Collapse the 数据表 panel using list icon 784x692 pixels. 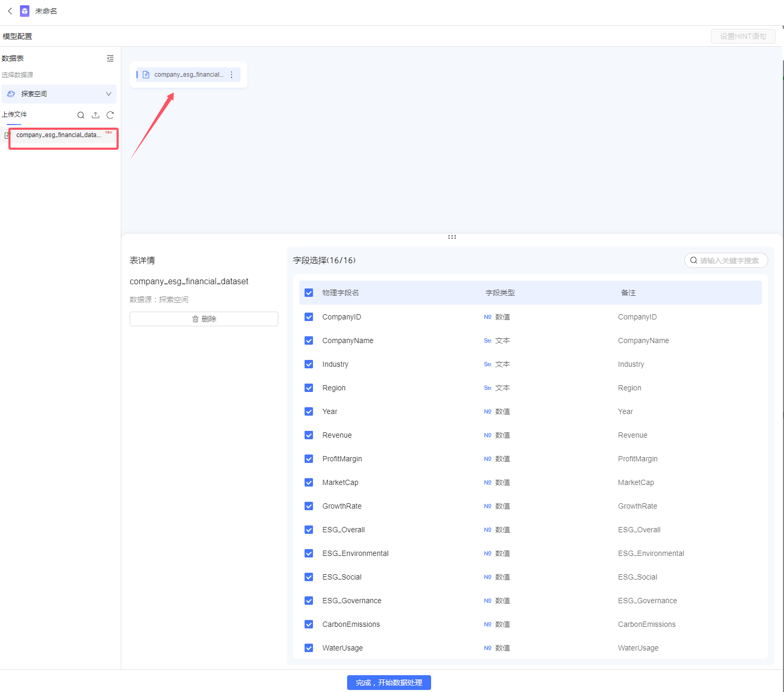coord(110,58)
